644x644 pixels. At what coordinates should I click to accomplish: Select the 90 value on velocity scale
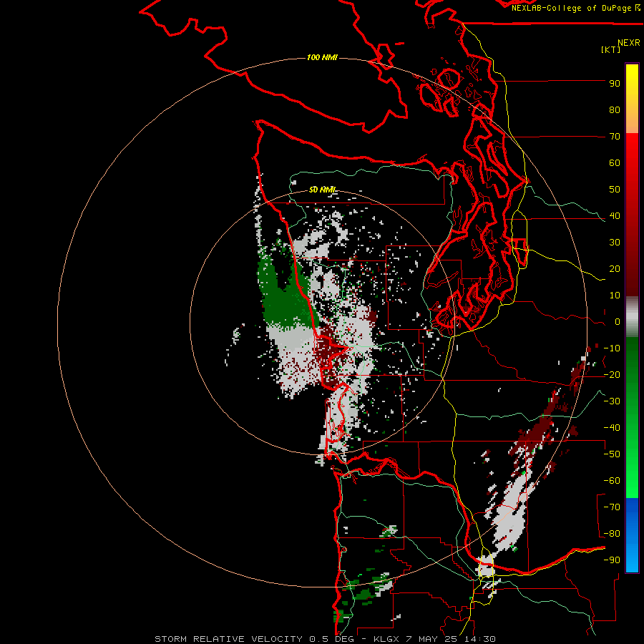[615, 84]
